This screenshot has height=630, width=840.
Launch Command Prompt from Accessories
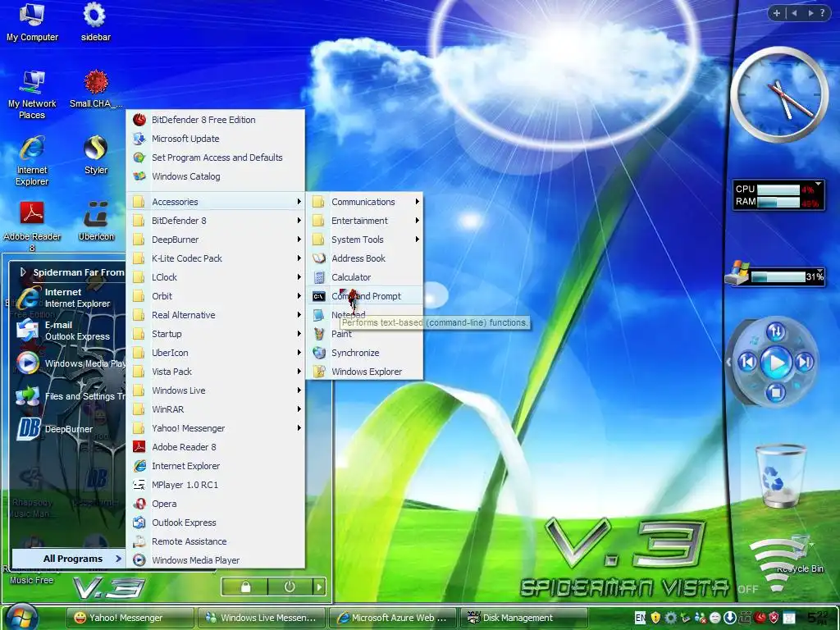[365, 296]
